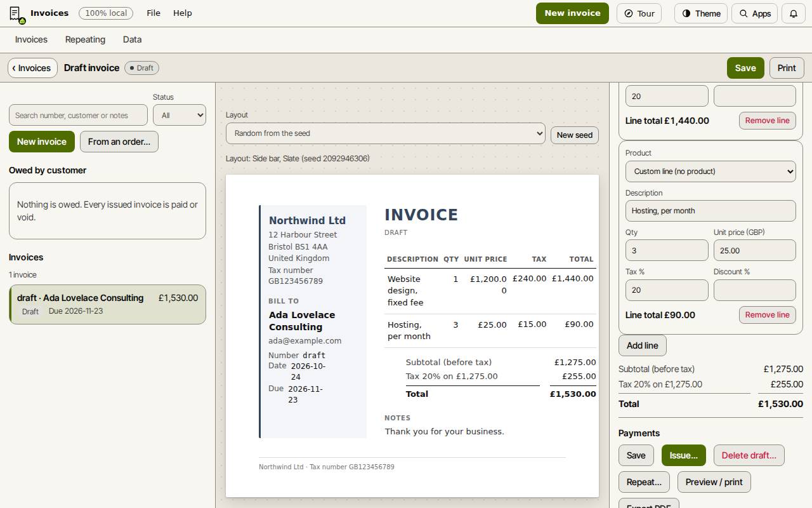This screenshot has width=812, height=508.
Task: Click the Print button
Action: (x=787, y=68)
